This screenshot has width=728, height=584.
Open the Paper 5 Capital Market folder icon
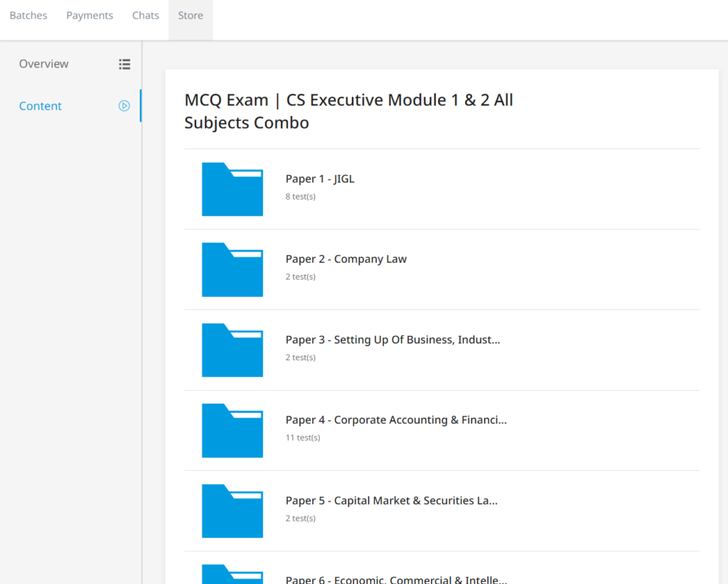232,511
